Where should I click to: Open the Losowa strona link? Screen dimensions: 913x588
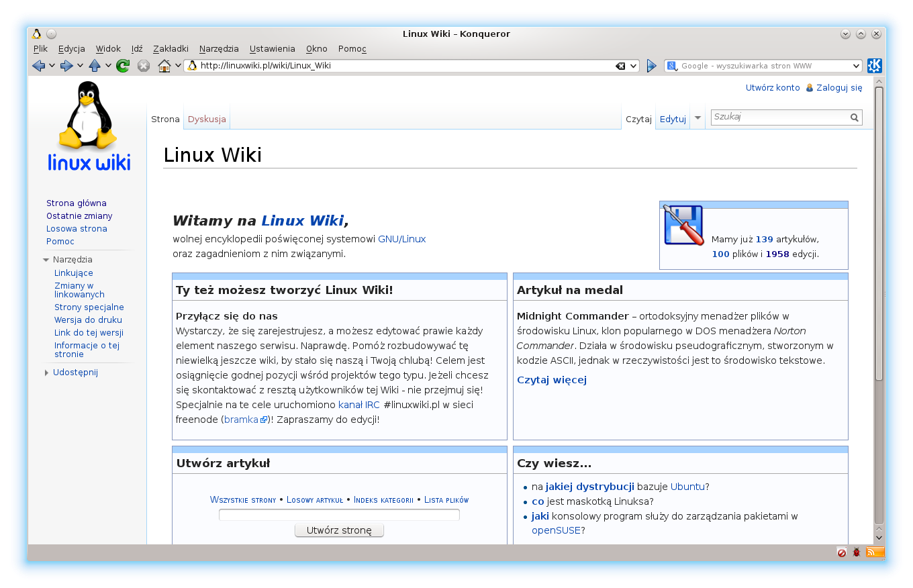77,229
